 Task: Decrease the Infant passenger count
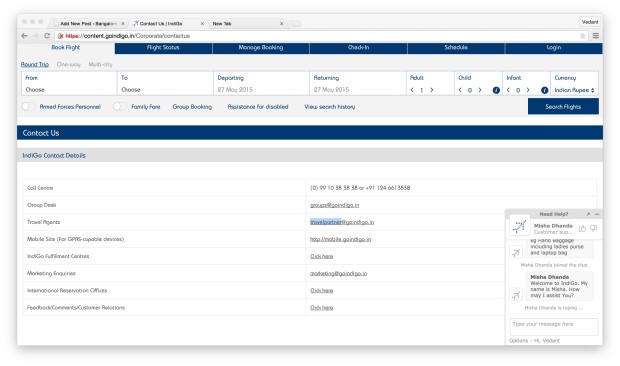(x=508, y=90)
